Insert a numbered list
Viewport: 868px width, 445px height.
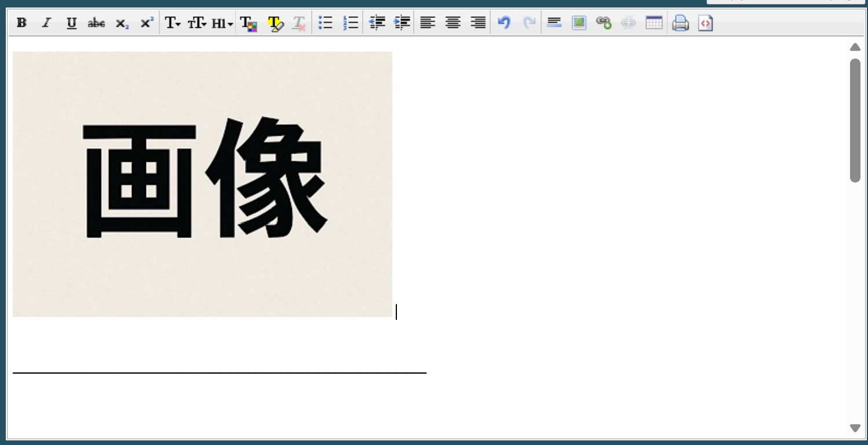pos(351,23)
